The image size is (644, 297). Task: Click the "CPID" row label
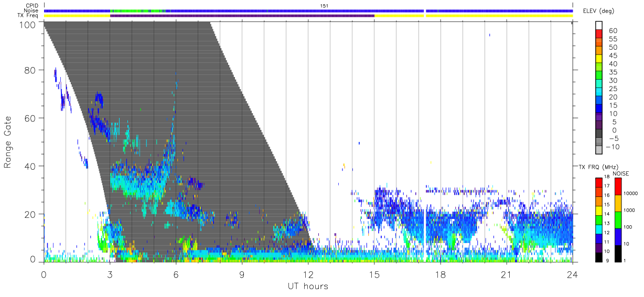point(33,6)
